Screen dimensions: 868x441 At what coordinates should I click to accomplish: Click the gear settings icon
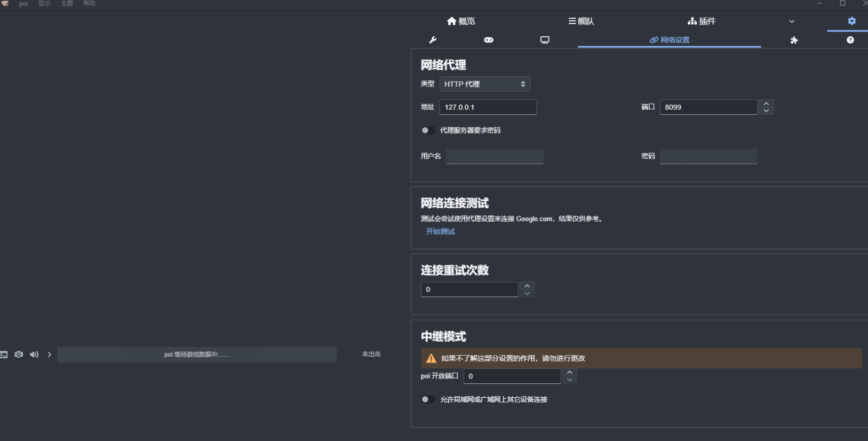coord(851,21)
